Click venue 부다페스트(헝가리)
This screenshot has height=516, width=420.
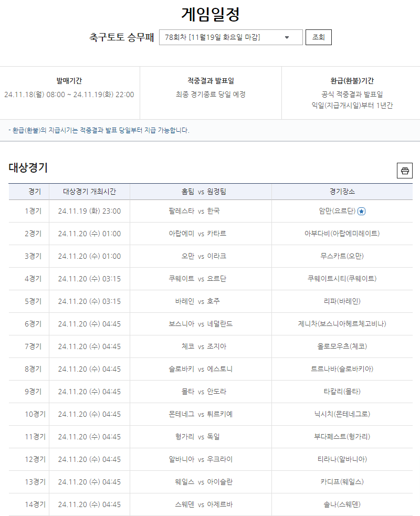click(342, 437)
